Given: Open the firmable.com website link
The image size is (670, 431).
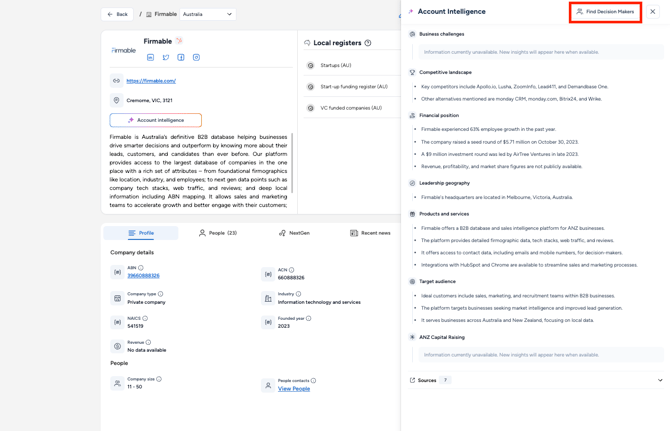Looking at the screenshot, I should click(x=151, y=81).
